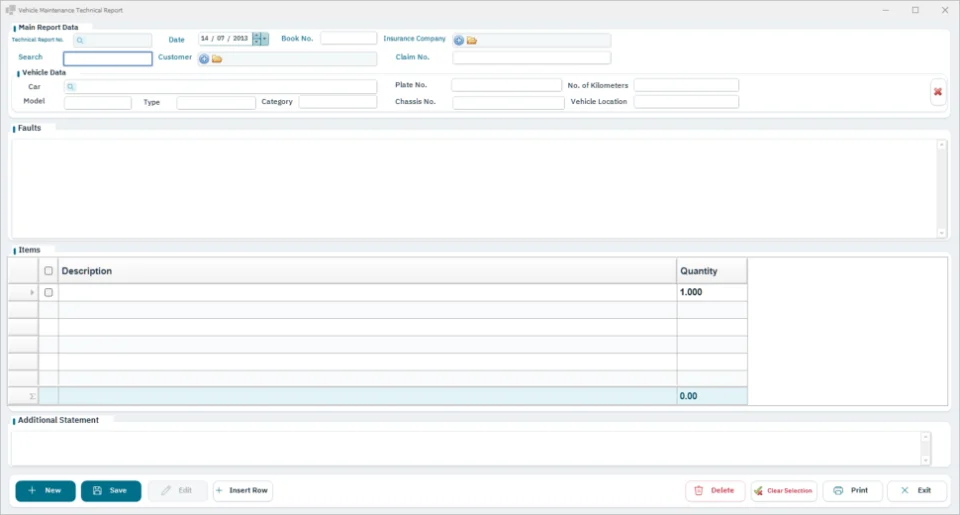Maximize the Vehicle Maintenance Technical Report window
Image resolution: width=960 pixels, height=515 pixels.
[915, 10]
